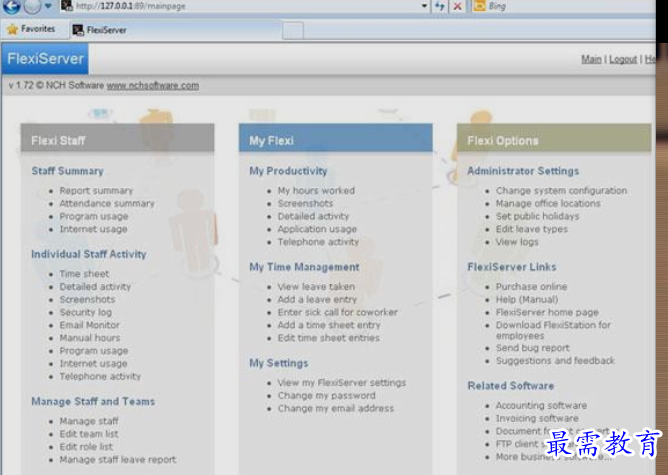Click the Logout link

[623, 59]
